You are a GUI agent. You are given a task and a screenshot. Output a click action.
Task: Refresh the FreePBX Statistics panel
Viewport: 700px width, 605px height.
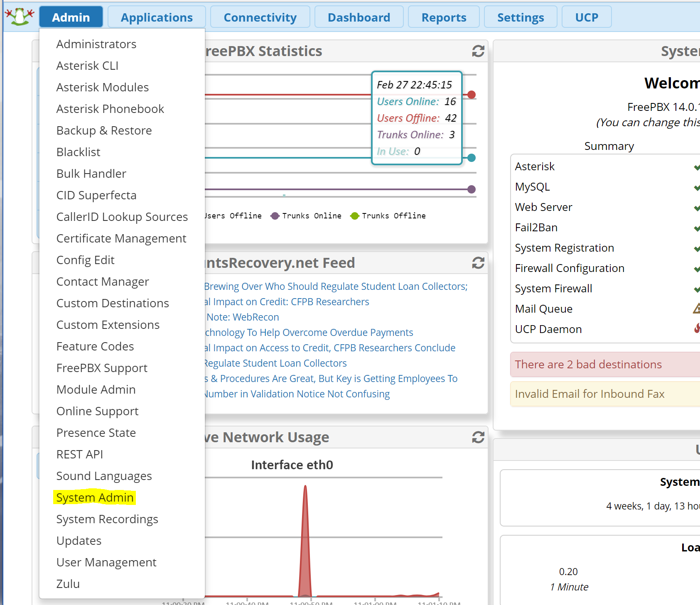click(478, 51)
